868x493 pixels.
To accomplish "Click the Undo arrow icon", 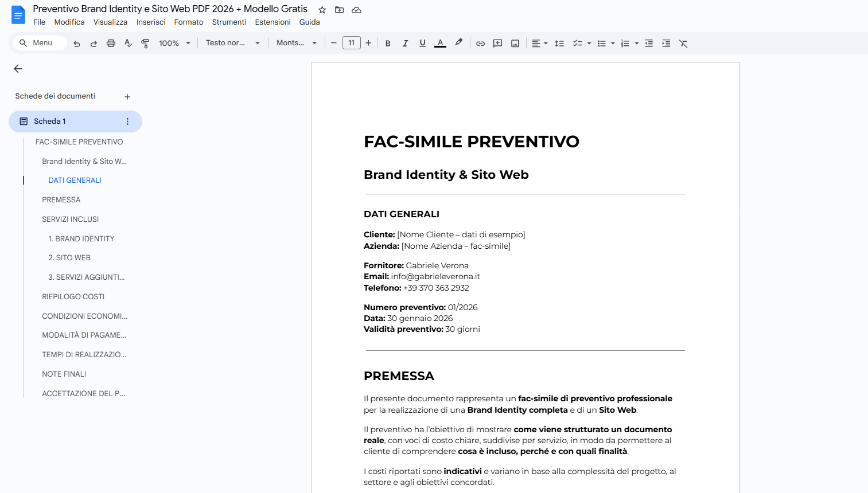I will click(x=77, y=44).
